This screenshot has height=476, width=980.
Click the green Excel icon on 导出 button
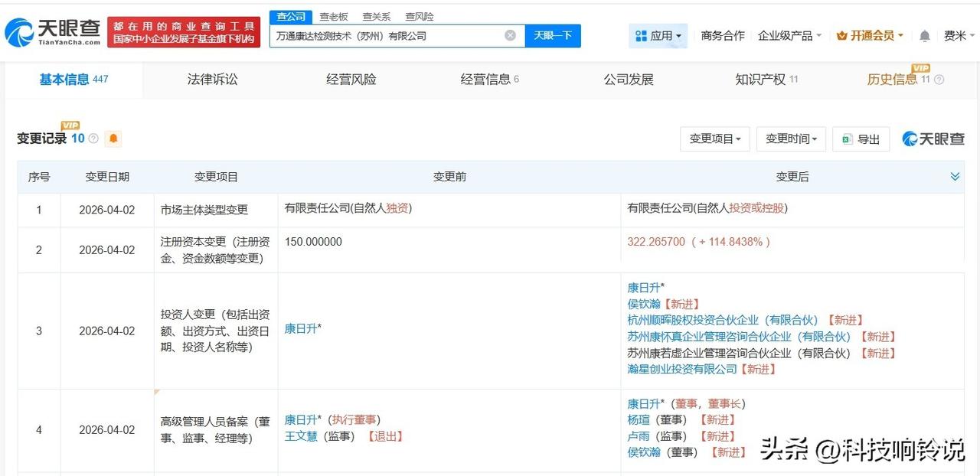847,139
